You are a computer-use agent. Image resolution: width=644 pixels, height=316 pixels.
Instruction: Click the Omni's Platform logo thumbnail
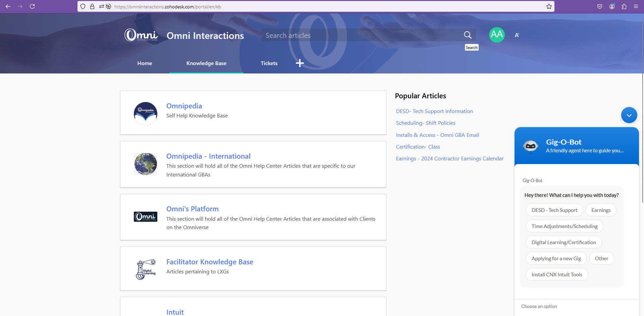tap(146, 217)
